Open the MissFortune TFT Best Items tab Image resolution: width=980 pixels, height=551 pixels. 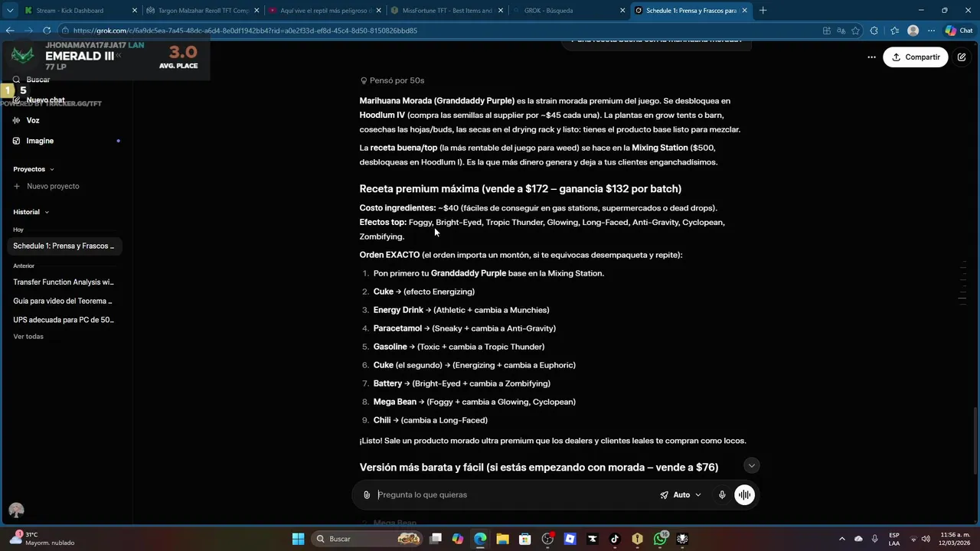(x=447, y=11)
